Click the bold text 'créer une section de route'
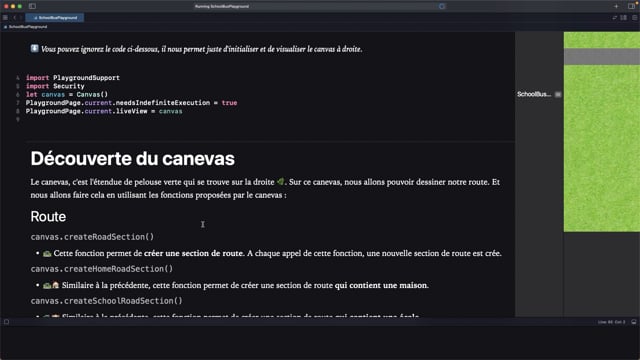This screenshot has height=360, width=640. coord(193,253)
